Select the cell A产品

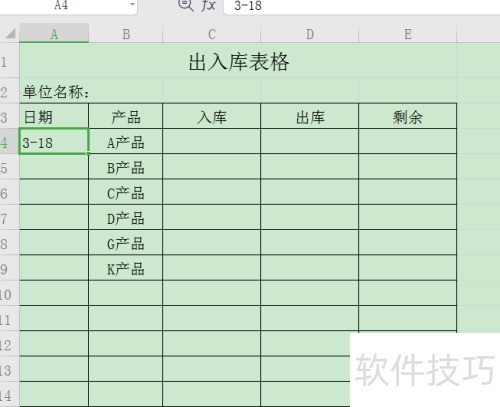[126, 142]
